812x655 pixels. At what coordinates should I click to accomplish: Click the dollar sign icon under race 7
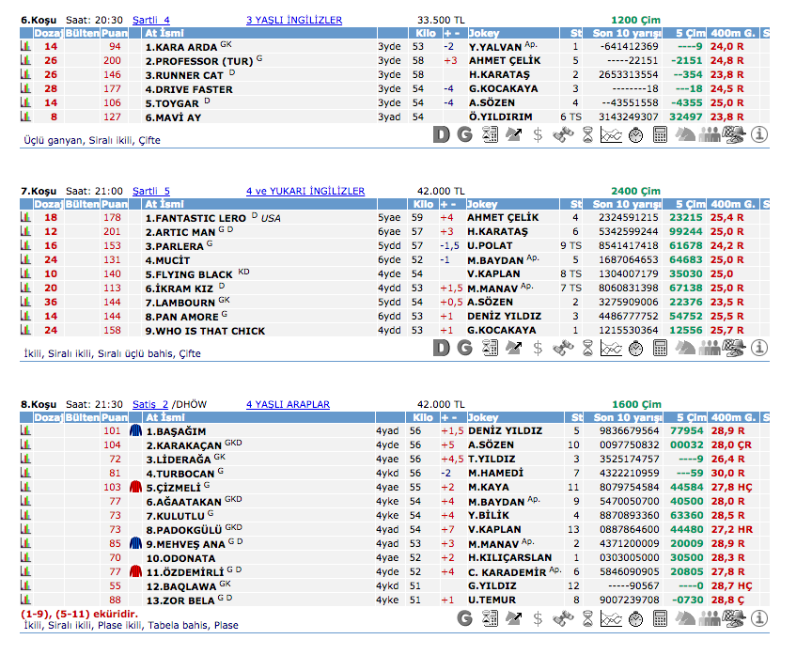coord(538,348)
